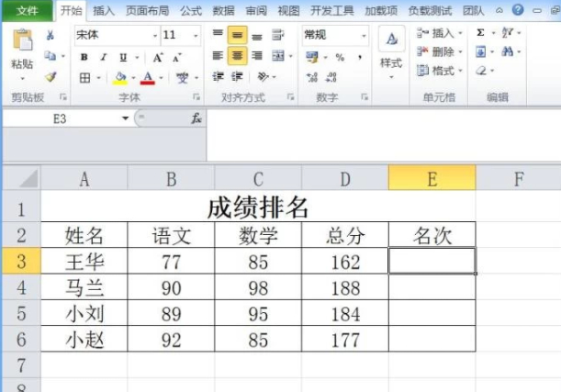
Task: Apply percent style format
Action: [340, 57]
